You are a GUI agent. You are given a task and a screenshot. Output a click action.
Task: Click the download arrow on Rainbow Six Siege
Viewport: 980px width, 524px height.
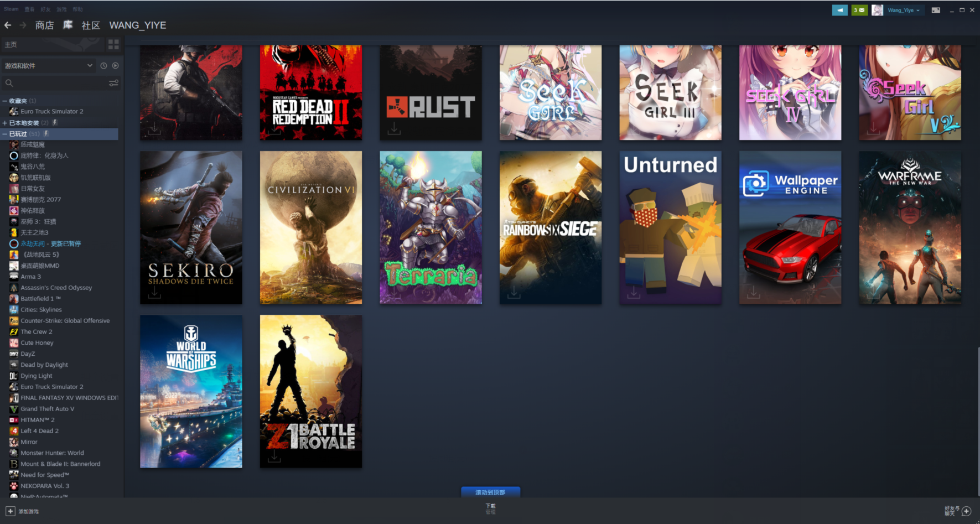click(x=514, y=292)
